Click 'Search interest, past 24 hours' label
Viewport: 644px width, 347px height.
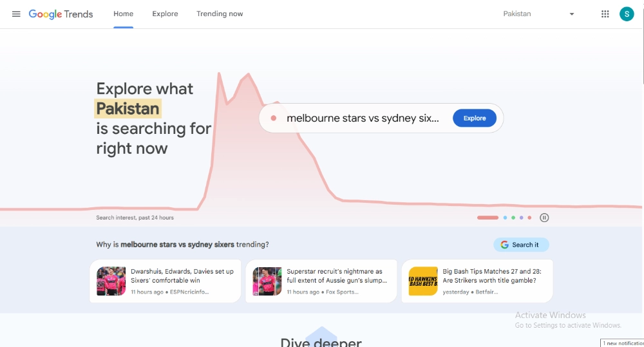tap(135, 218)
